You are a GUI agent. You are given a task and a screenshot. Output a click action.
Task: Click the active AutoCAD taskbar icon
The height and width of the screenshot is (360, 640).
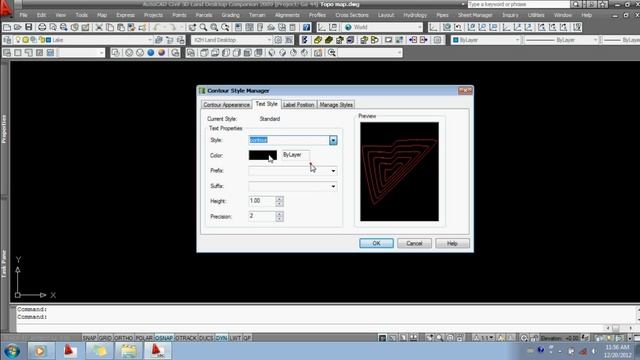(158, 351)
